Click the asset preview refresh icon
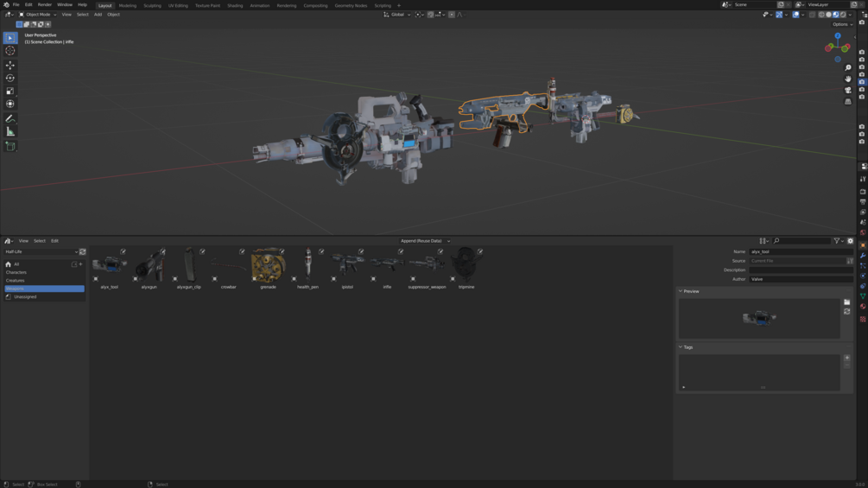Image resolution: width=868 pixels, height=488 pixels. 847,312
